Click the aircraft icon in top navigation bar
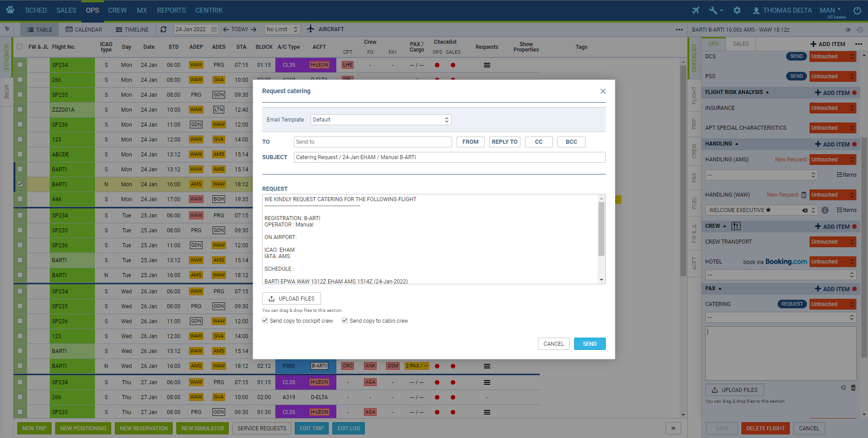Viewport: 868px width, 438px height. [x=696, y=10]
